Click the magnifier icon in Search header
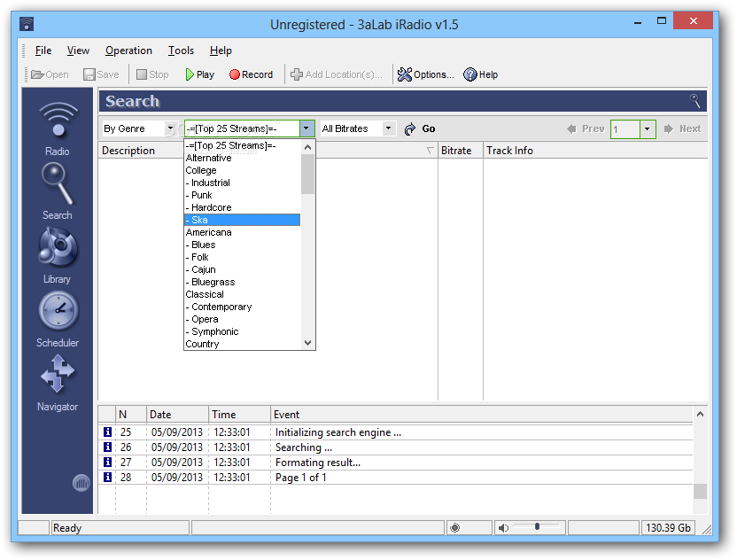737x560 pixels. [x=695, y=101]
